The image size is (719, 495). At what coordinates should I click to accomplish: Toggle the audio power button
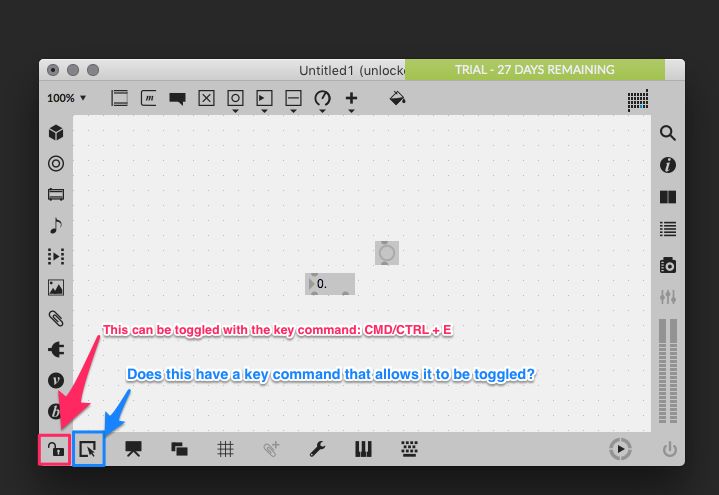click(669, 449)
